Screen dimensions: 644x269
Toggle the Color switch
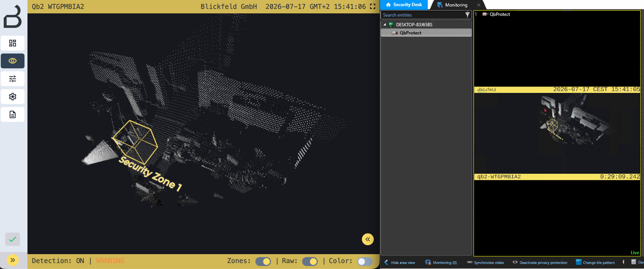(x=365, y=262)
